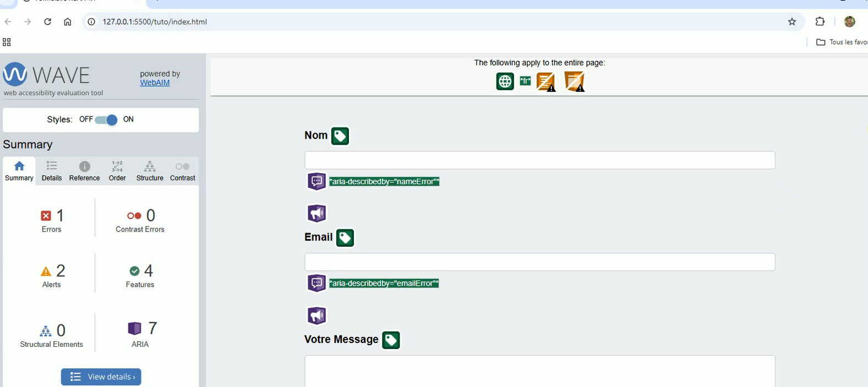Click the first orange heading alert icon
Image resolution: width=868 pixels, height=387 pixels.
tap(546, 82)
